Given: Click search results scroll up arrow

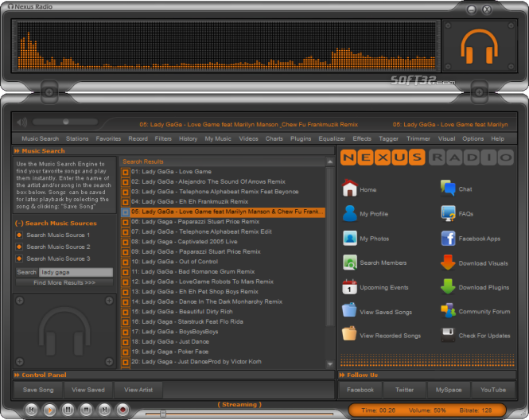Looking at the screenshot, I should click(330, 162).
